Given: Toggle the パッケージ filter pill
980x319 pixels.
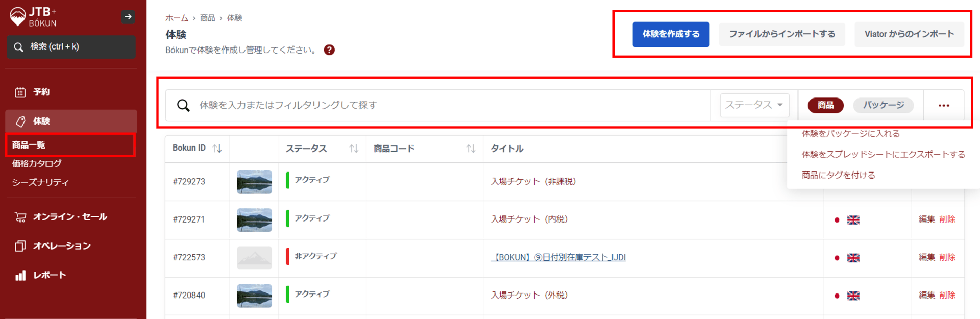Looking at the screenshot, I should tap(883, 105).
